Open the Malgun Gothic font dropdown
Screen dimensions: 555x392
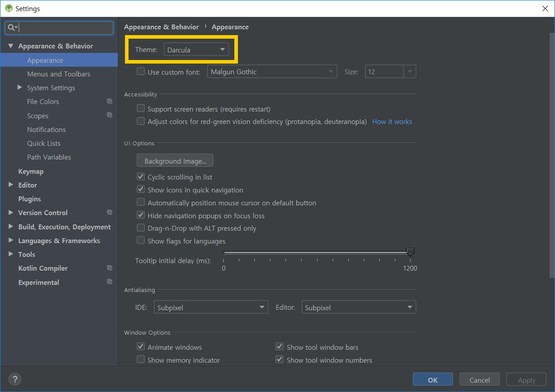click(272, 72)
